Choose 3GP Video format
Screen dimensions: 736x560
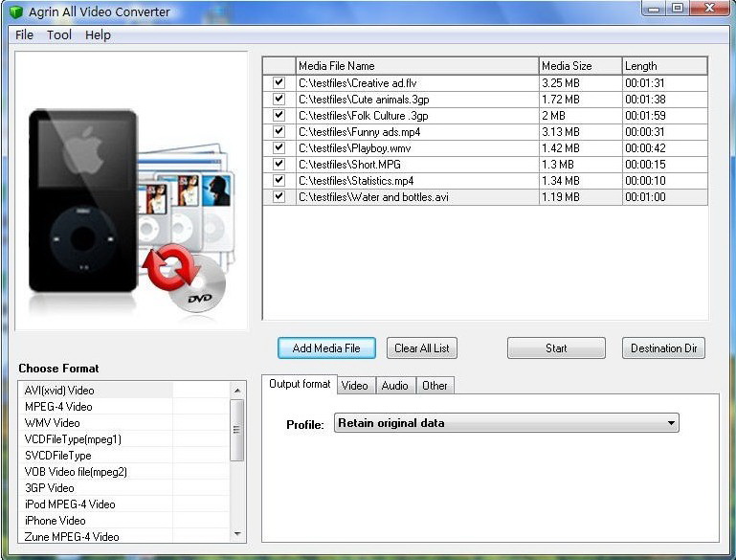click(124, 487)
